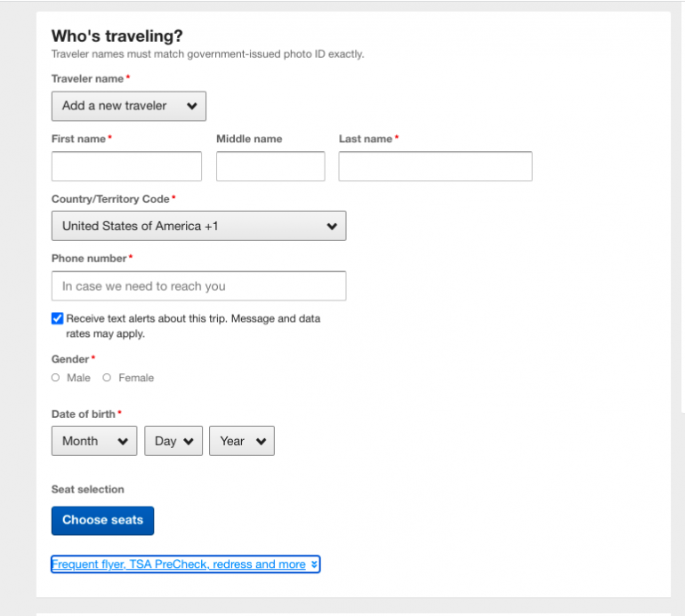Open the birth Month dropdown

pyautogui.click(x=93, y=442)
